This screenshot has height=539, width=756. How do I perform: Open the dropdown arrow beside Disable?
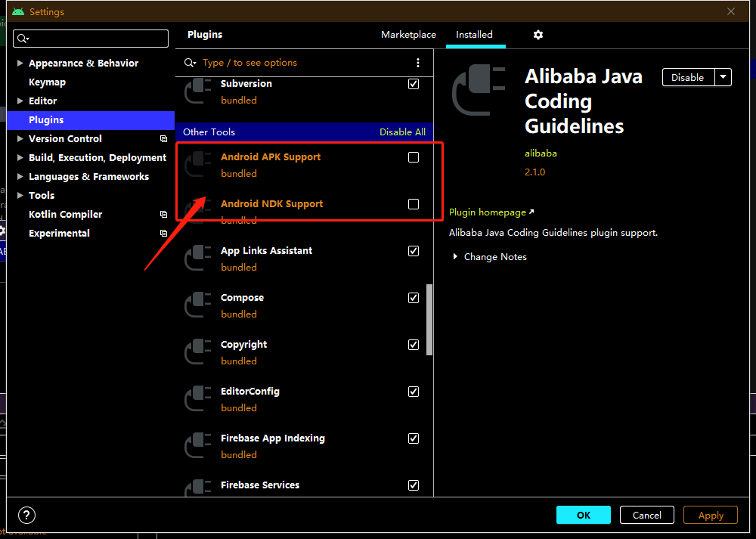point(723,77)
